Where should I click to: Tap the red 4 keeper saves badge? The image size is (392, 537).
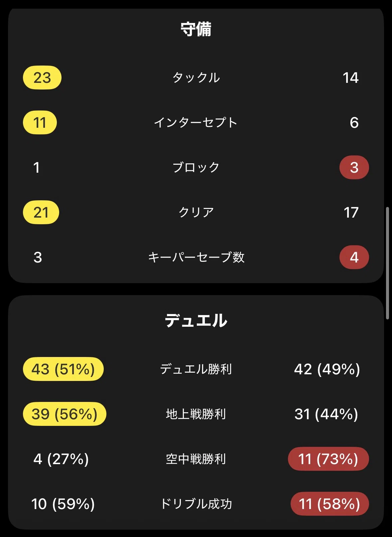tap(354, 257)
